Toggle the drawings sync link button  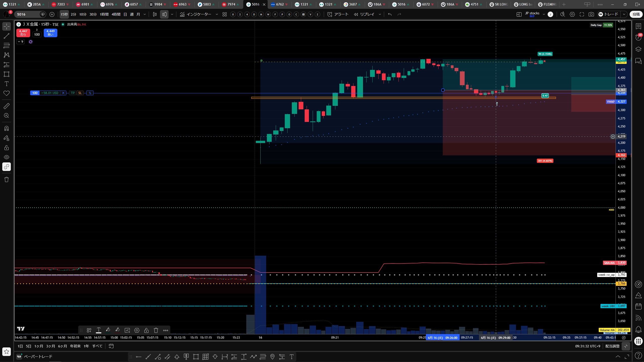coord(7,167)
